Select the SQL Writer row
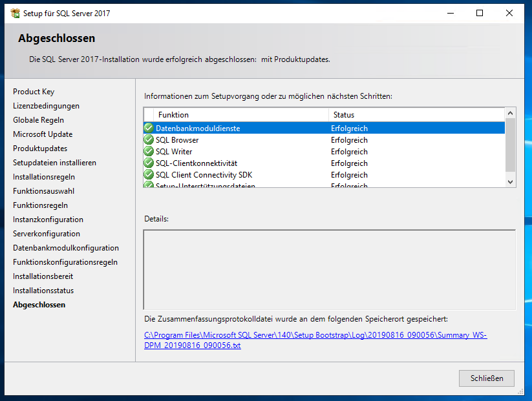Image resolution: width=532 pixels, height=401 pixels. pyautogui.click(x=325, y=152)
